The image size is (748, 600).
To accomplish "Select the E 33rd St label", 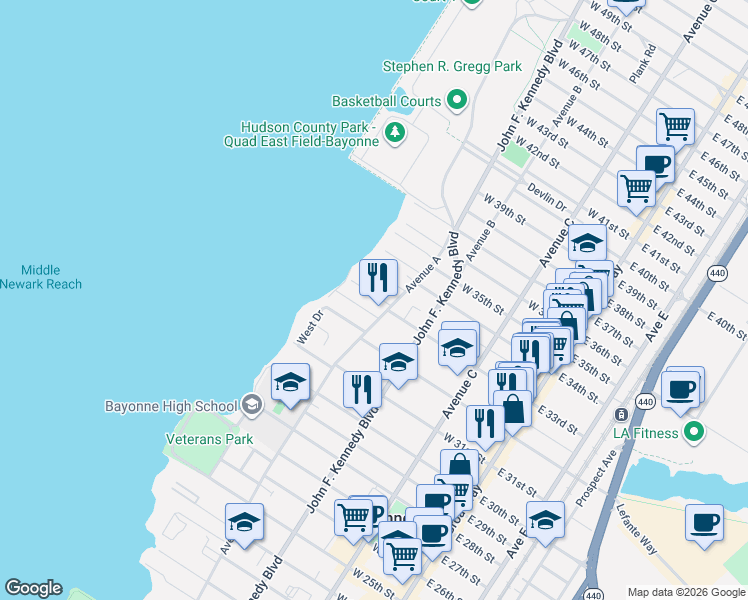I will pos(558,420).
